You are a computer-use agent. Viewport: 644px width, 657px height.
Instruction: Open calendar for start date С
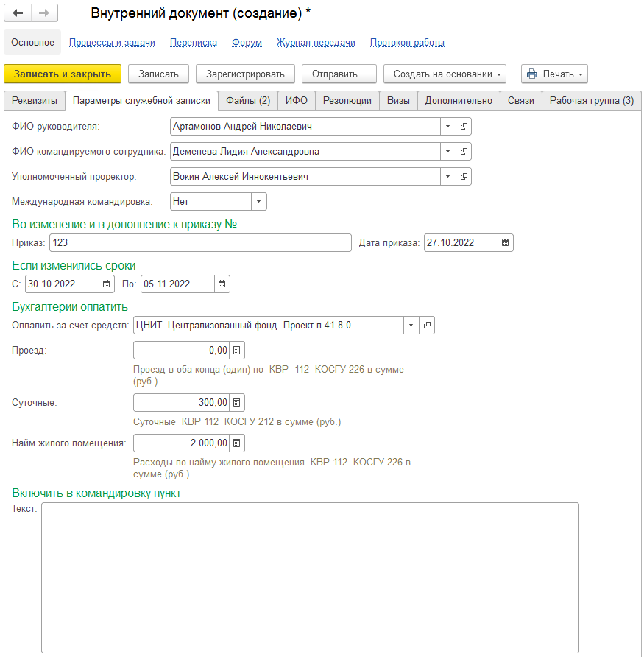point(107,284)
